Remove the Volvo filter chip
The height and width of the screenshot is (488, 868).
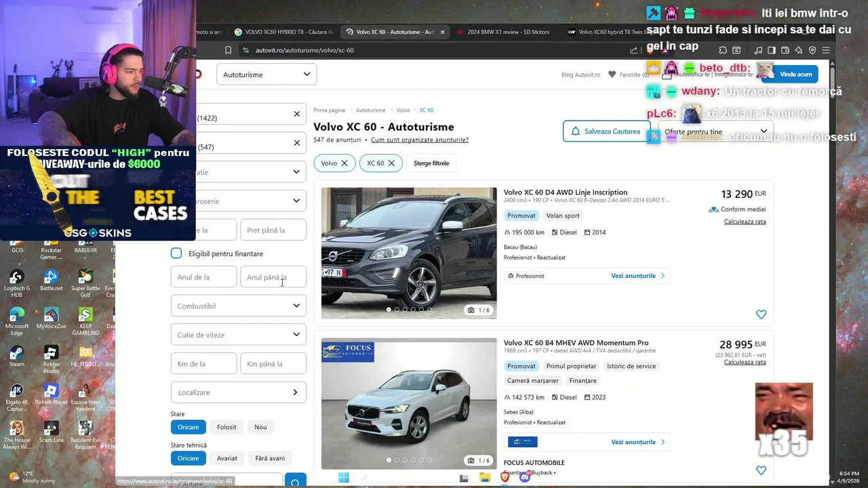click(x=344, y=163)
